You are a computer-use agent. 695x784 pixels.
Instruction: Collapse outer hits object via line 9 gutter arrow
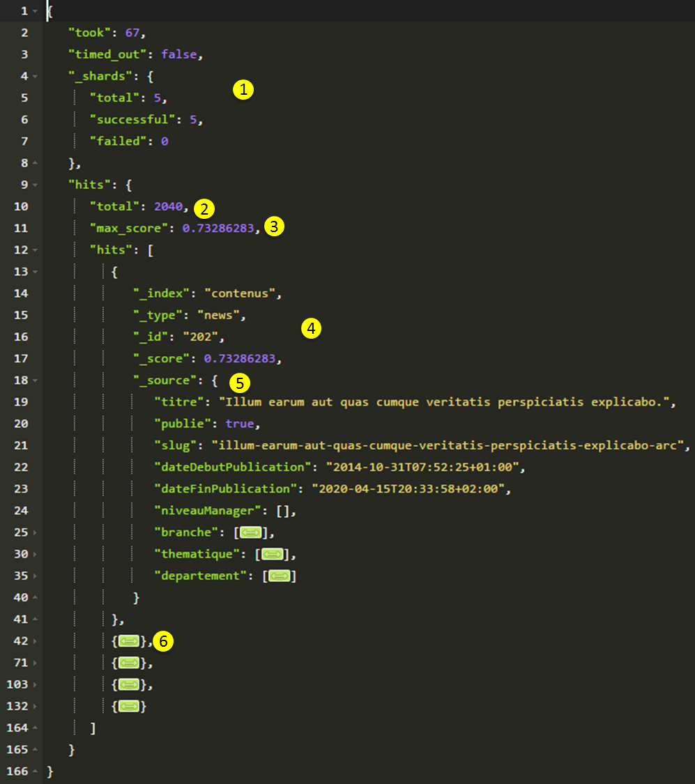pos(36,185)
